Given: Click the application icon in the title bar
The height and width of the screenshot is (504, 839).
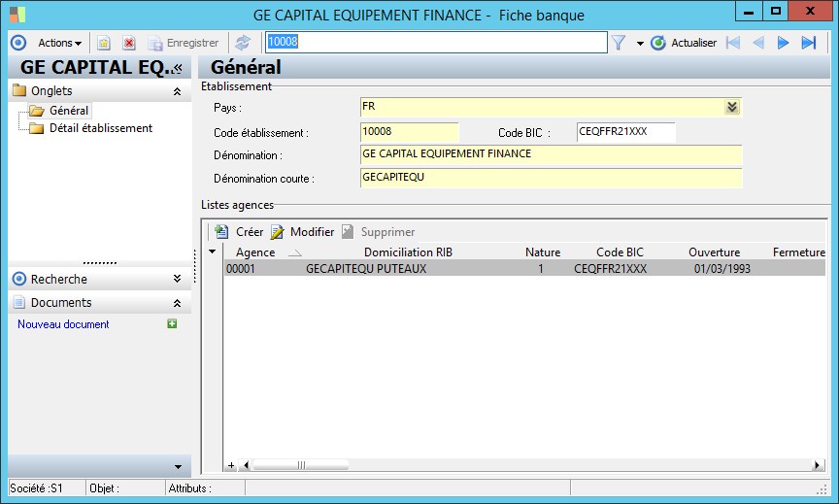Looking at the screenshot, I should tap(17, 15).
